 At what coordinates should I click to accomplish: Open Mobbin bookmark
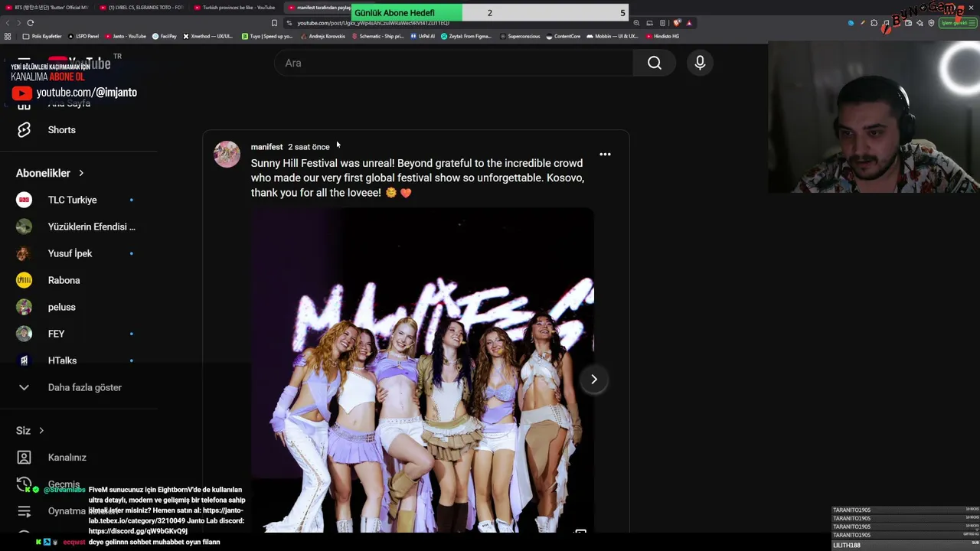click(x=612, y=36)
